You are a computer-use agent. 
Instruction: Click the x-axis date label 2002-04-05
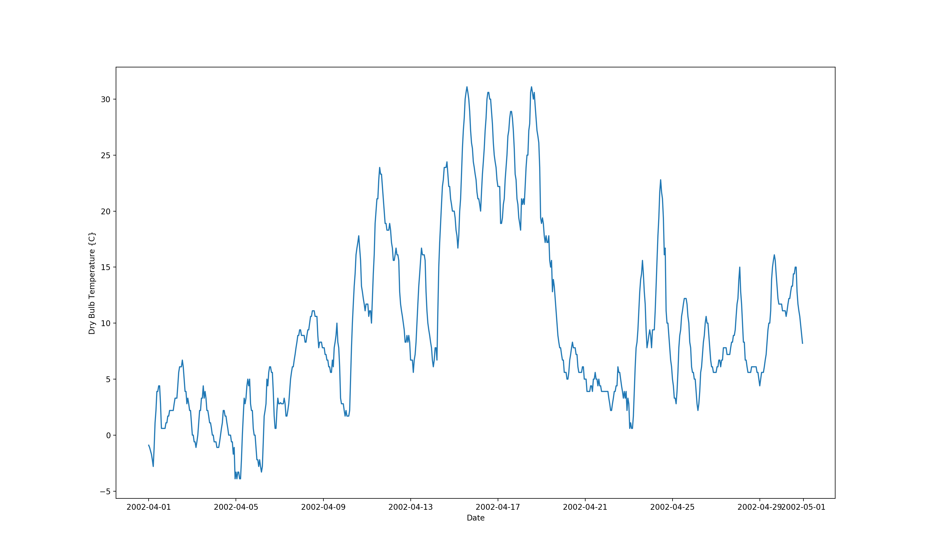coord(236,507)
